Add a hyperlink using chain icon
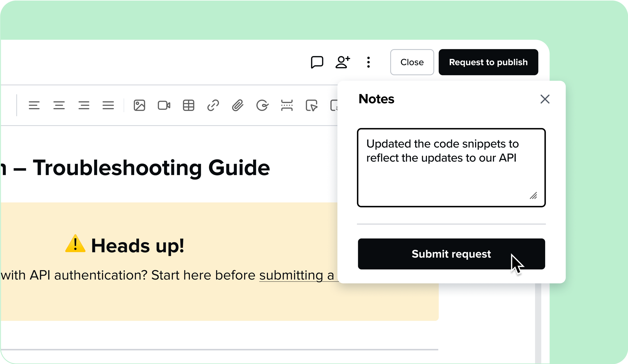Image resolution: width=628 pixels, height=364 pixels. 213,105
